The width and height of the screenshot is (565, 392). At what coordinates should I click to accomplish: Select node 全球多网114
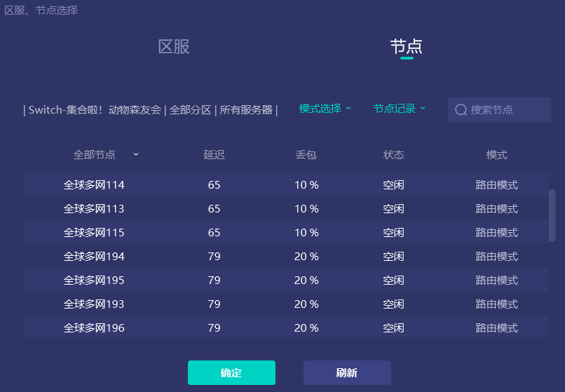[94, 185]
